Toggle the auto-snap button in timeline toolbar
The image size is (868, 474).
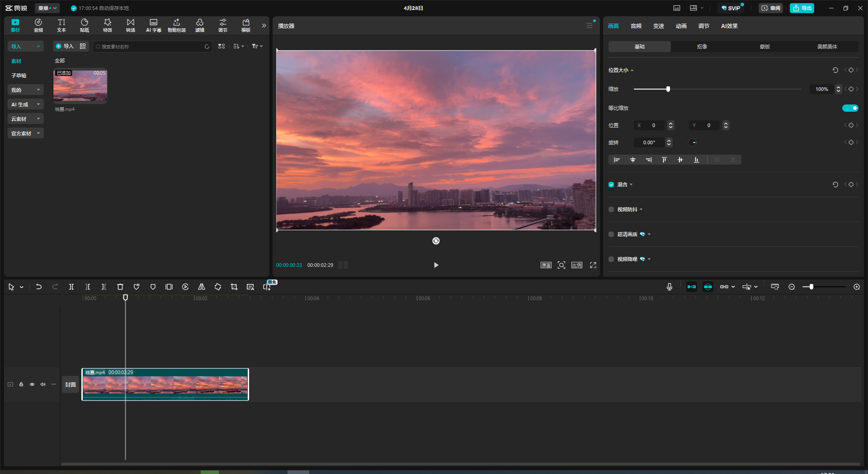click(x=708, y=287)
